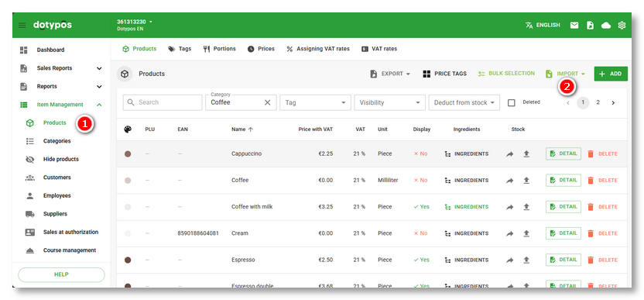
Task: Open Detail for Cappuccino
Action: (x=563, y=154)
